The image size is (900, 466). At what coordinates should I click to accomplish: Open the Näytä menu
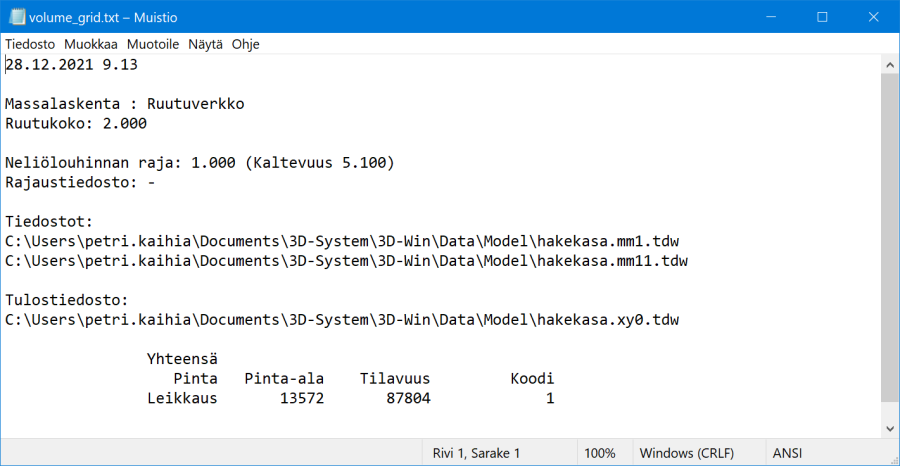205,45
